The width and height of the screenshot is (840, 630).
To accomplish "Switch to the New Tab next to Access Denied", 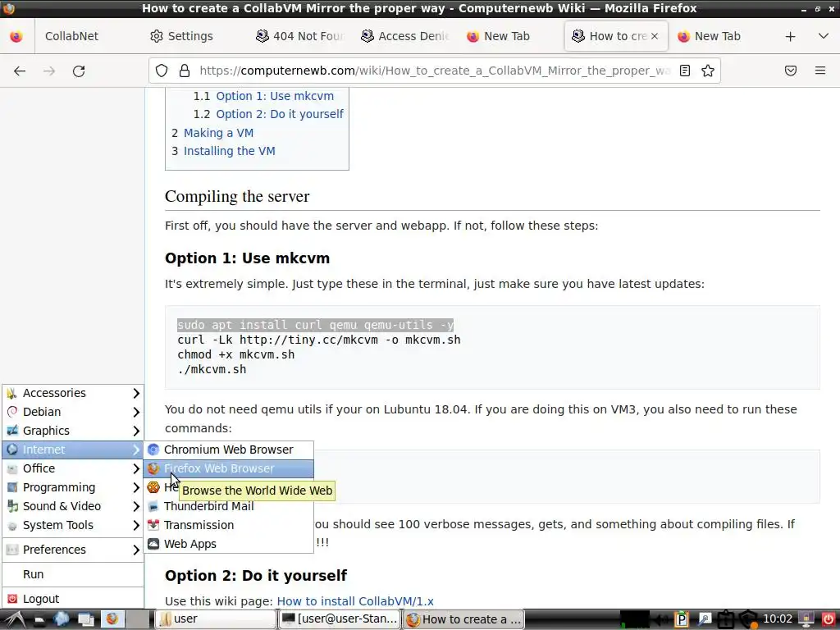I will click(509, 36).
